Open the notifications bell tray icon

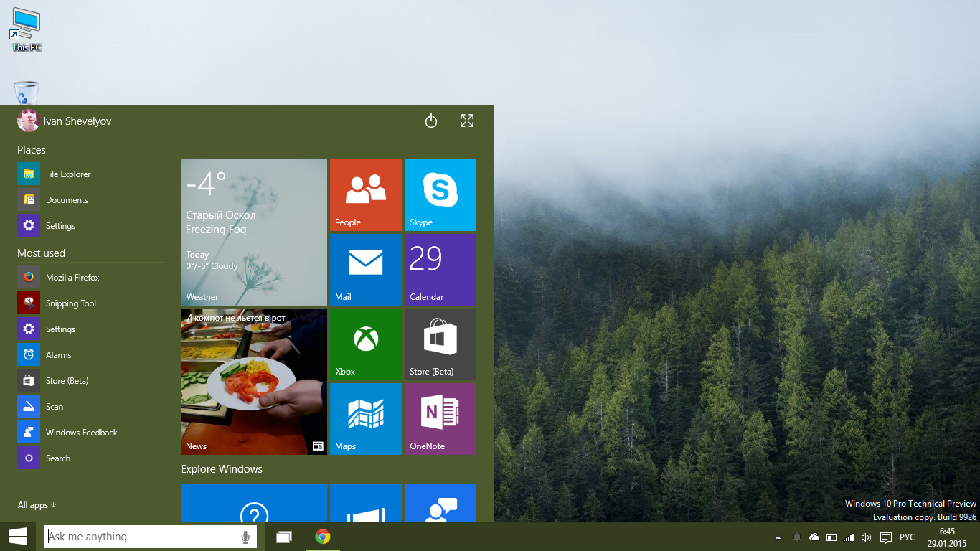coord(796,537)
